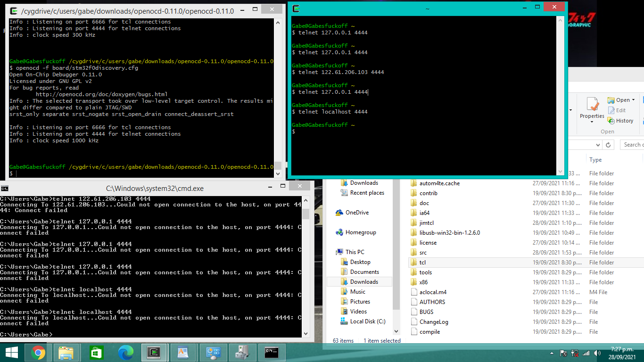This screenshot has width=644, height=362.
Task: Click the volume speaker icon in the tray
Action: click(x=598, y=353)
